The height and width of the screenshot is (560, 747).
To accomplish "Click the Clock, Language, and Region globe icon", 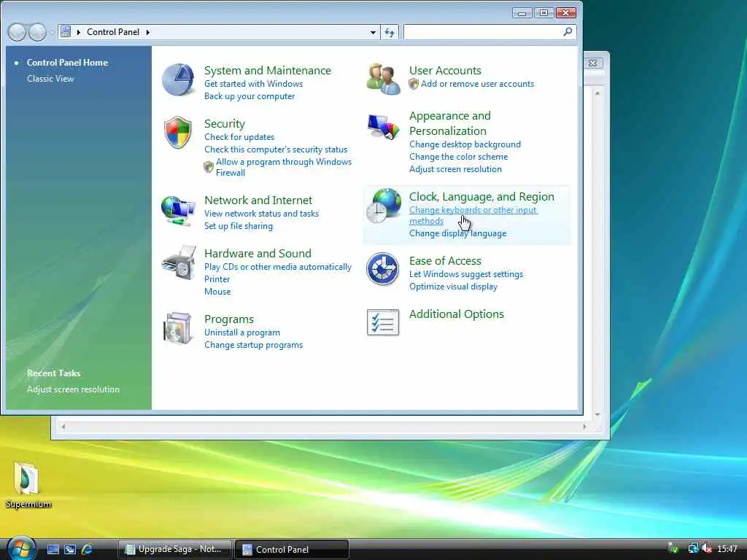I will (384, 206).
